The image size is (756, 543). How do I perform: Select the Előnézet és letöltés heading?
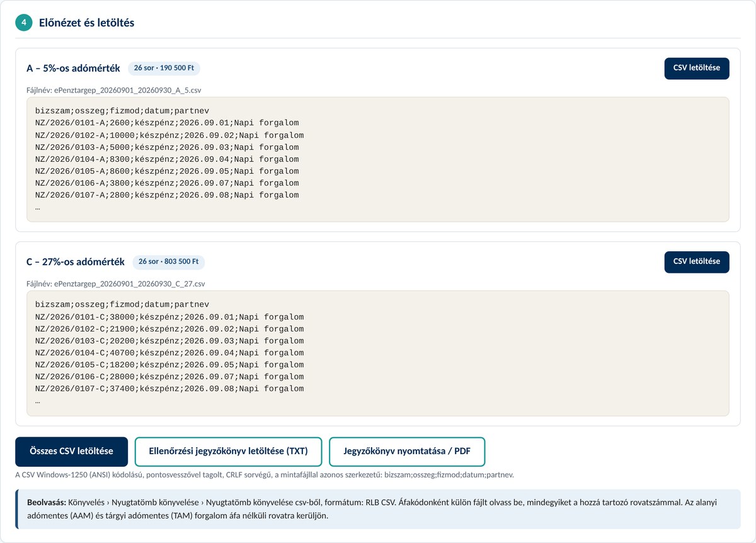[x=87, y=23]
